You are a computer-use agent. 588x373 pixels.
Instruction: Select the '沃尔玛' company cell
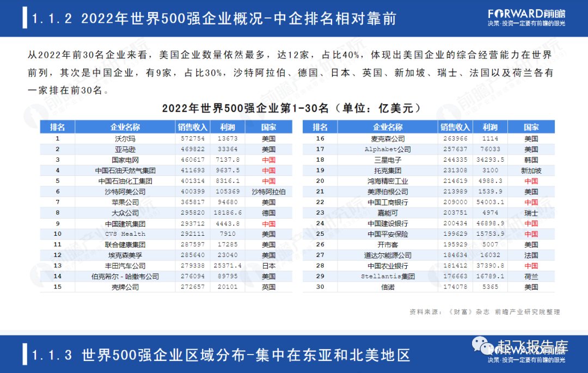pos(125,139)
